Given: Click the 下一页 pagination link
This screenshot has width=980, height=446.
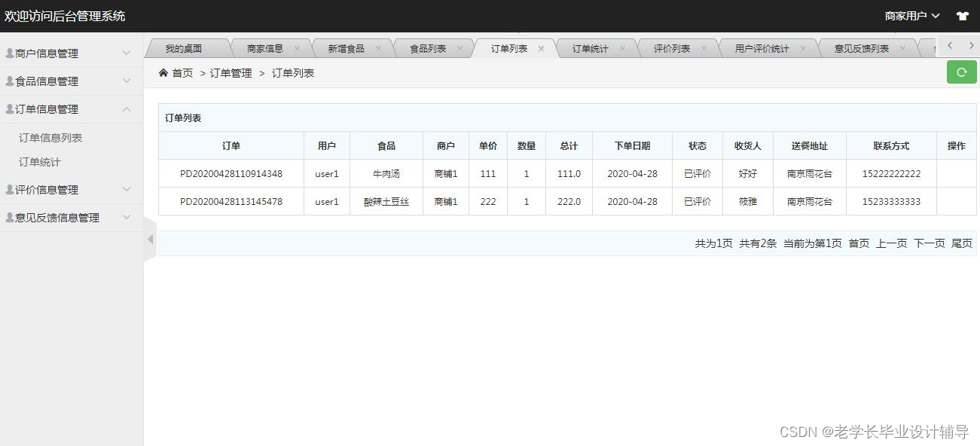Looking at the screenshot, I should click(929, 243).
